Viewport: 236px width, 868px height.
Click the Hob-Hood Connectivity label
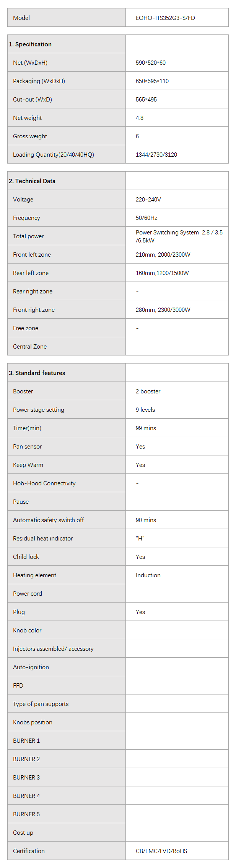click(44, 483)
